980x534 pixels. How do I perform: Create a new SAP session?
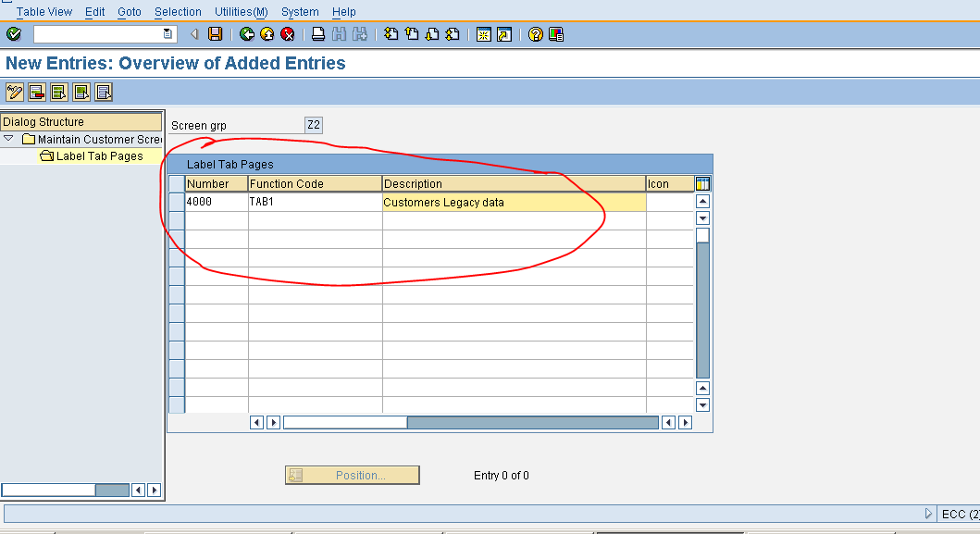[485, 33]
